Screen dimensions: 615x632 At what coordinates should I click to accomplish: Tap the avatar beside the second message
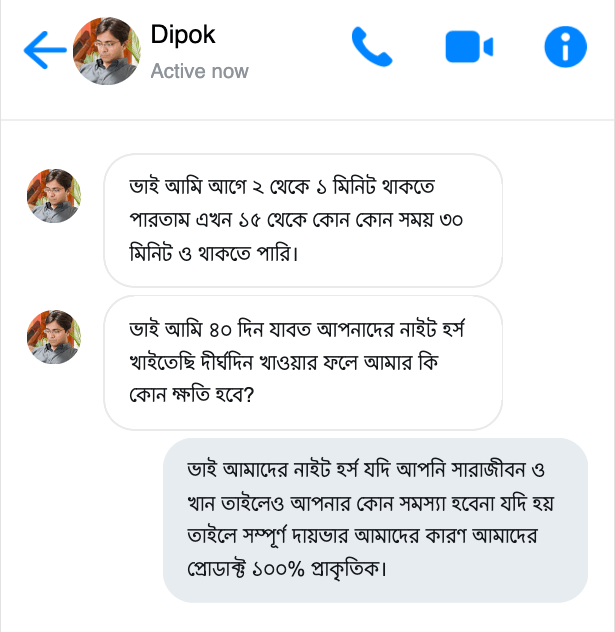(x=54, y=337)
